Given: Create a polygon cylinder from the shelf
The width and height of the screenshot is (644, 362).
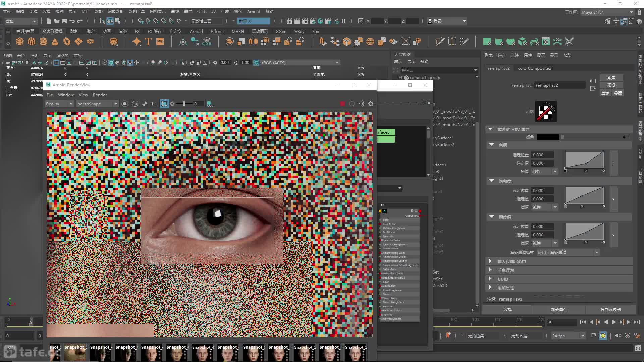Looking at the screenshot, I should (43, 41).
